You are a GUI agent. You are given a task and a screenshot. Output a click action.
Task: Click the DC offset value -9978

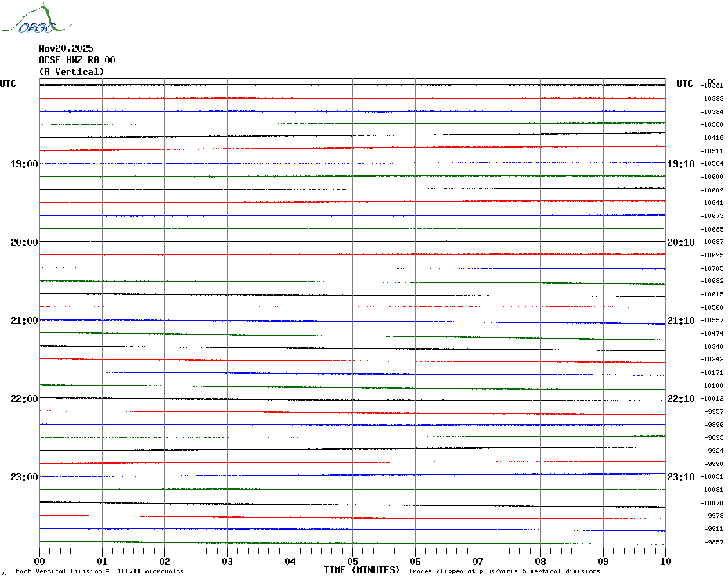click(714, 516)
